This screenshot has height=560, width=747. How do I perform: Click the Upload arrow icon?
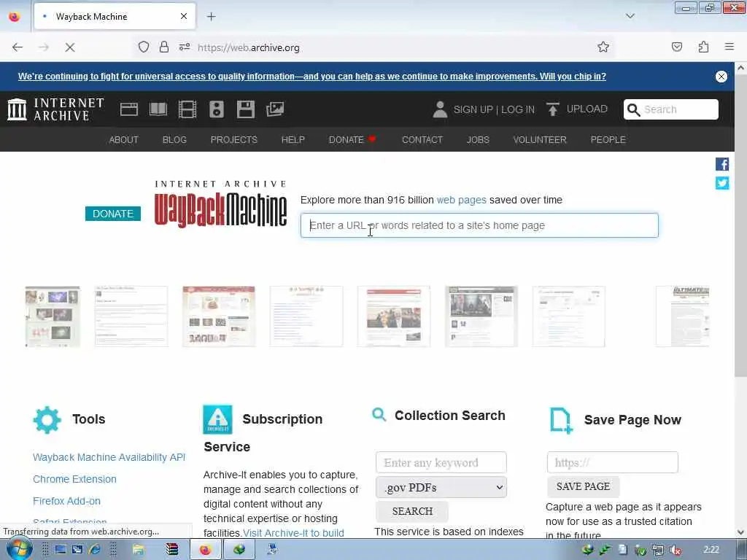[553, 109]
